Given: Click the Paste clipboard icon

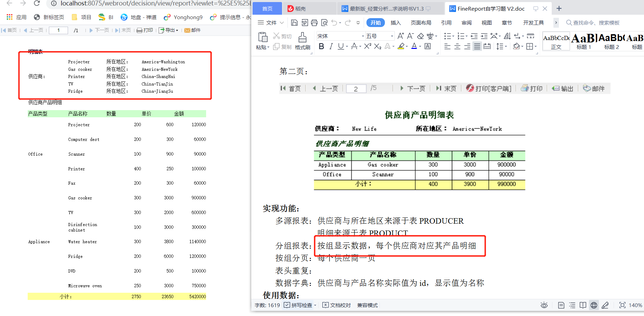Looking at the screenshot, I should (263, 37).
